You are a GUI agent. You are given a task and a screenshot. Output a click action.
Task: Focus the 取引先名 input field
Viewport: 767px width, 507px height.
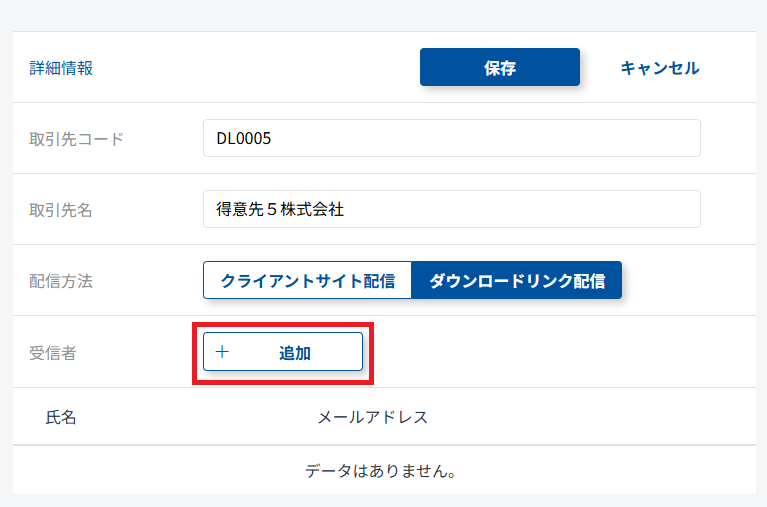click(x=451, y=209)
